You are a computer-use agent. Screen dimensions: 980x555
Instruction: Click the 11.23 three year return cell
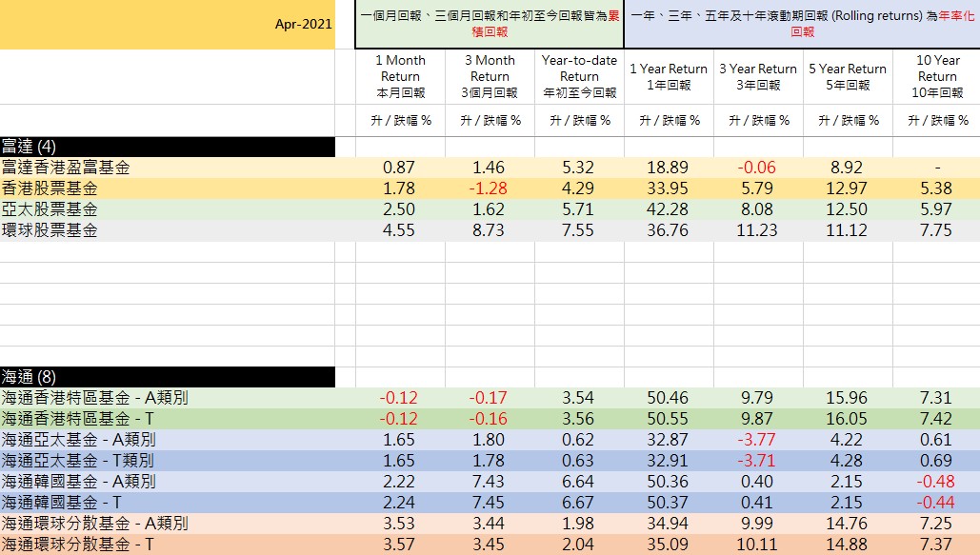point(757,230)
